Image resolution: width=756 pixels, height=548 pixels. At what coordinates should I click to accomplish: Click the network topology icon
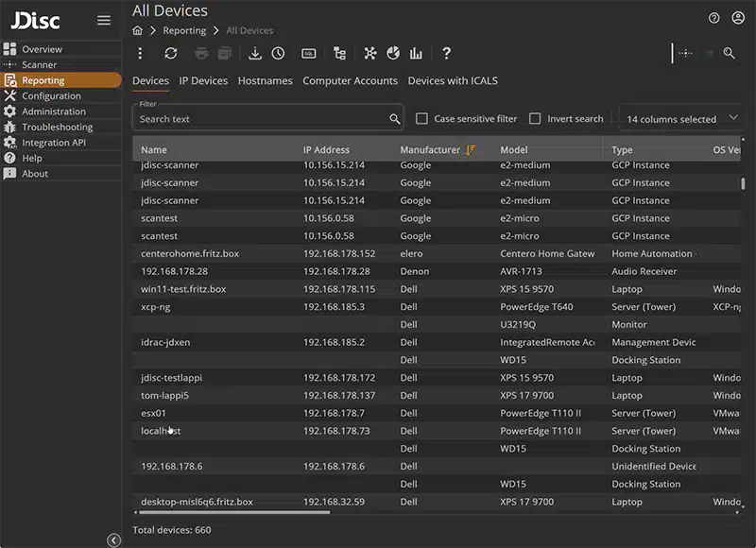pyautogui.click(x=369, y=54)
